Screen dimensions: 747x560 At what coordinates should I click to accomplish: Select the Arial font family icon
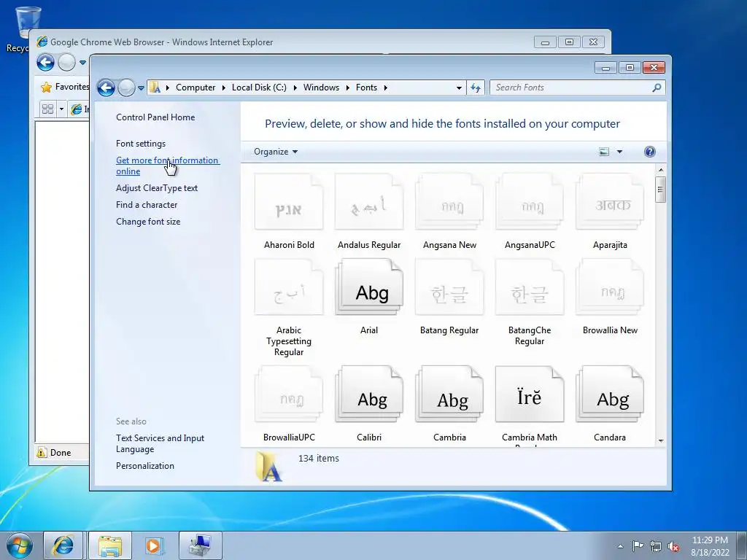point(369,287)
